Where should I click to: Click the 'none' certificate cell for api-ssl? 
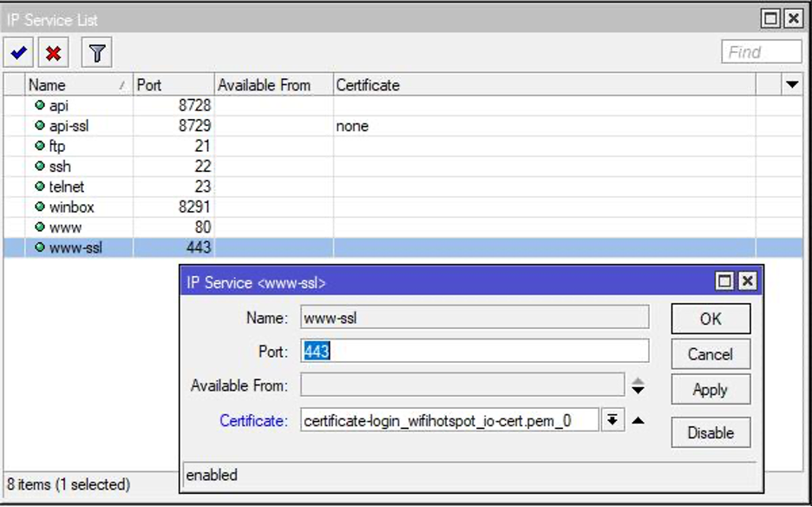pos(352,126)
